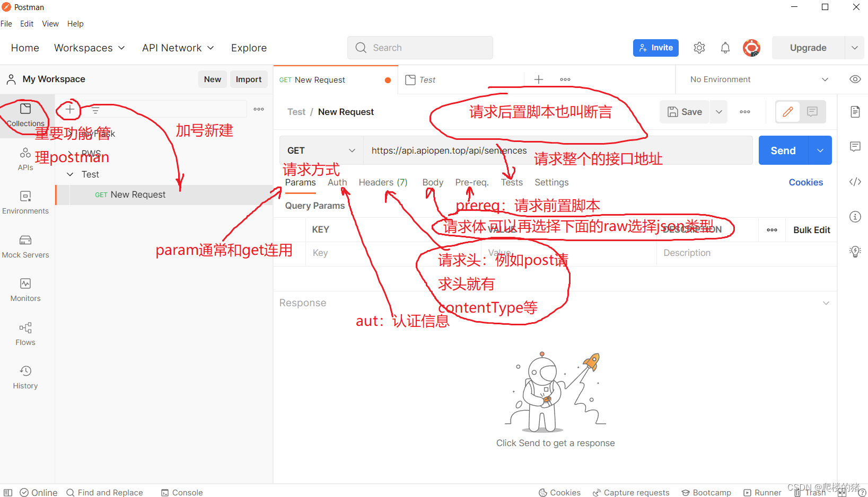Screen dimensions: 868x497
Task: Open notifications bell icon
Action: [725, 48]
